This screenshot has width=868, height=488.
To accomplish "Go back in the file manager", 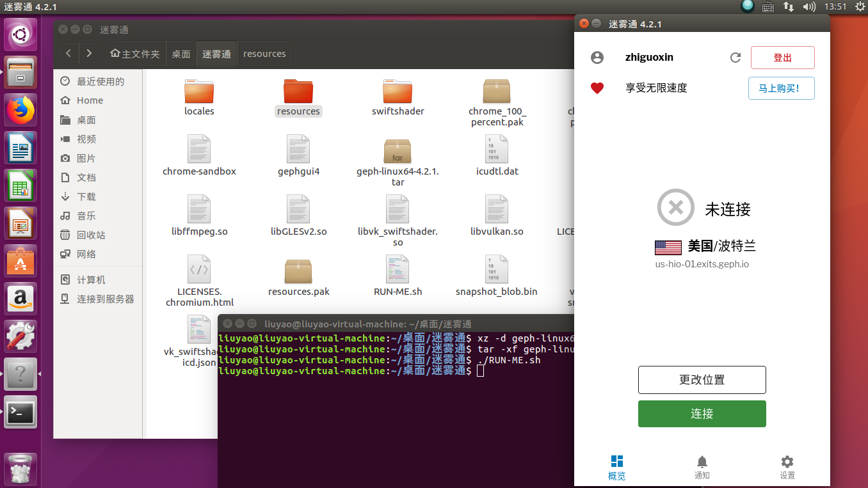I will click(69, 54).
